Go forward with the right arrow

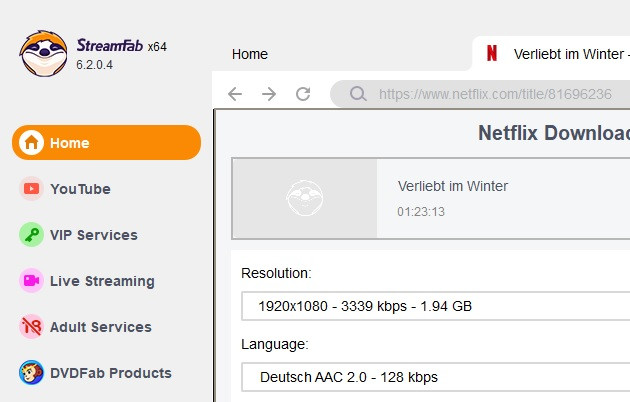[x=269, y=95]
